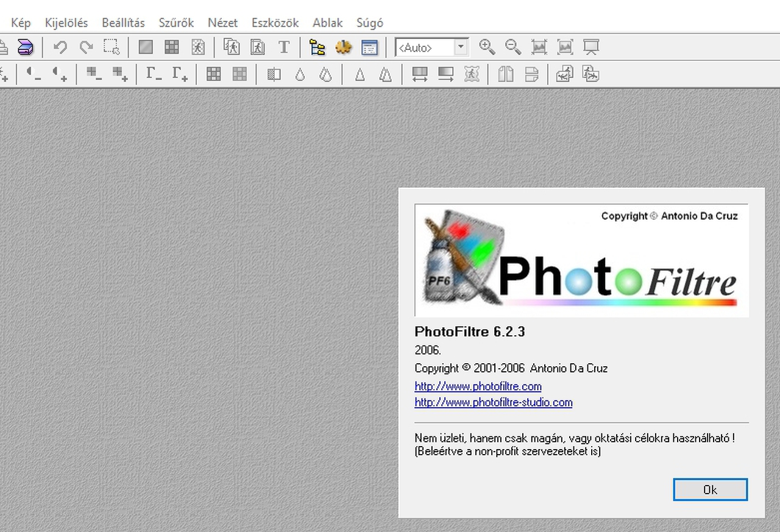Open the transparent color tool
This screenshot has height=532, width=780.
coord(198,47)
